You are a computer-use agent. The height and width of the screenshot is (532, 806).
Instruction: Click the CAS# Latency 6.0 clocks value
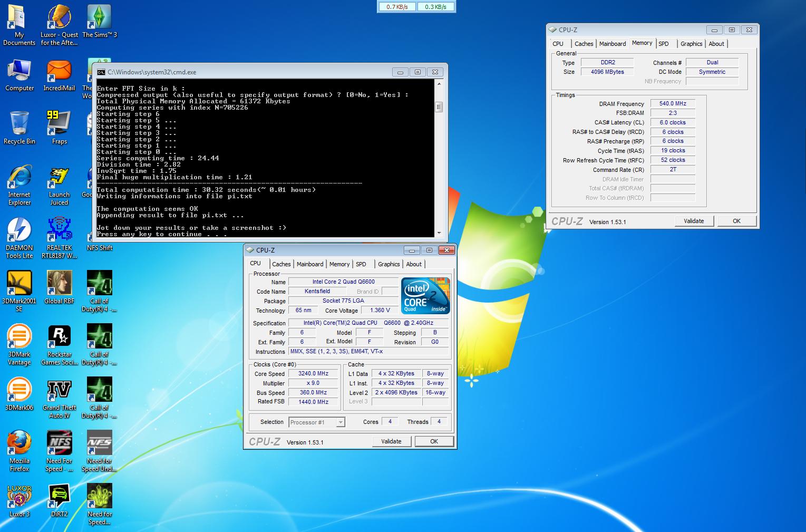pos(673,122)
